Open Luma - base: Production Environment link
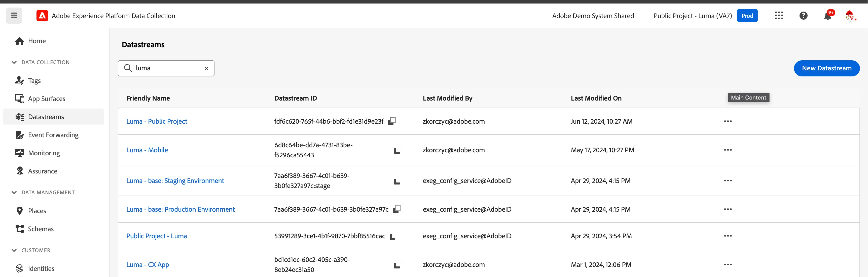 [x=180, y=209]
